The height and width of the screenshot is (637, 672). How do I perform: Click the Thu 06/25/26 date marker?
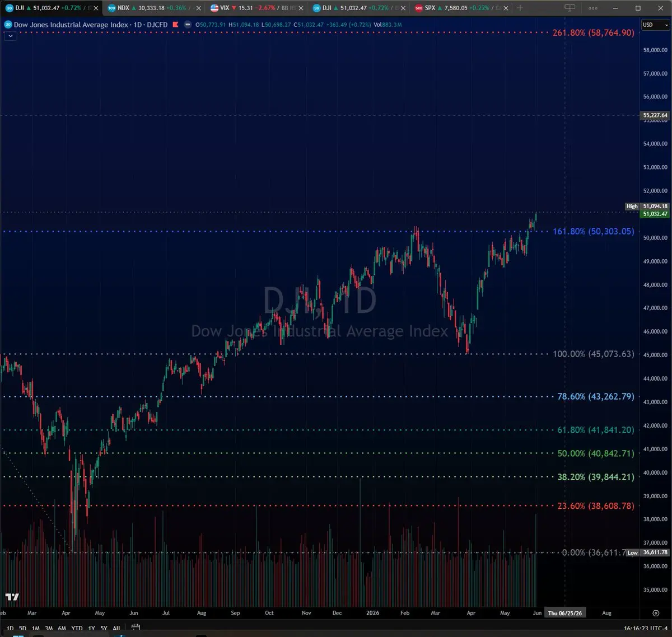[564, 613]
